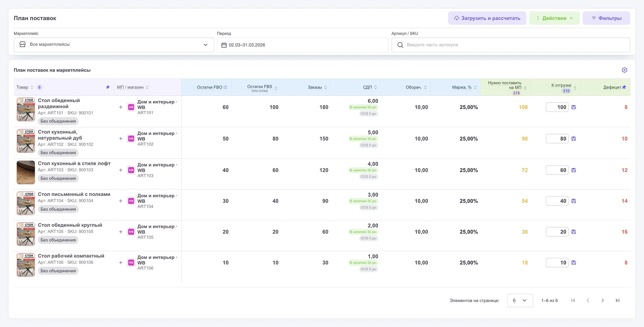Image resolution: width=644 pixels, height=327 pixels.
Task: Open thumbnail of Стол кухонный в стиле лофт
Action: tap(26, 173)
